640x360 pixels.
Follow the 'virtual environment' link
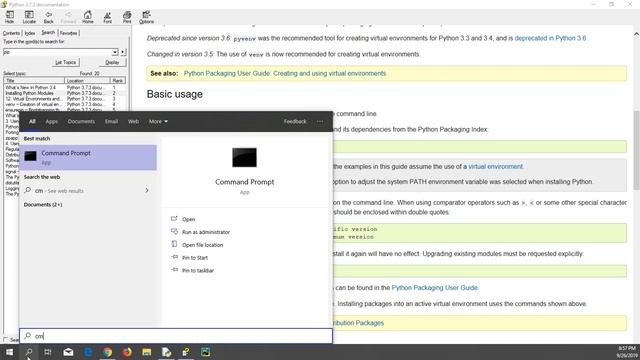point(496,167)
